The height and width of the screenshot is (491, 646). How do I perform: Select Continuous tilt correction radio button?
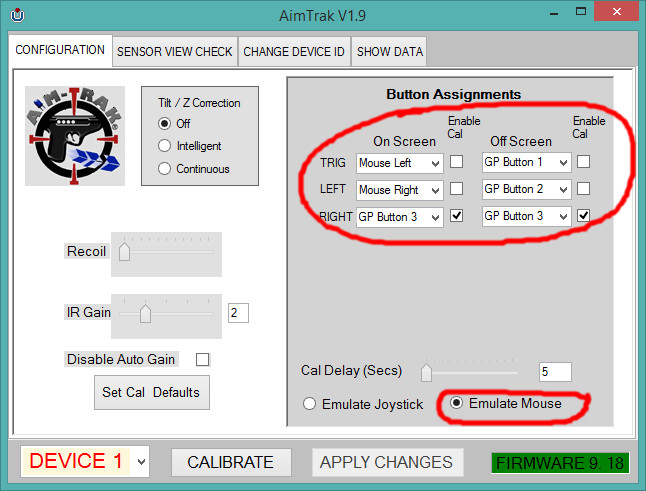coord(166,169)
